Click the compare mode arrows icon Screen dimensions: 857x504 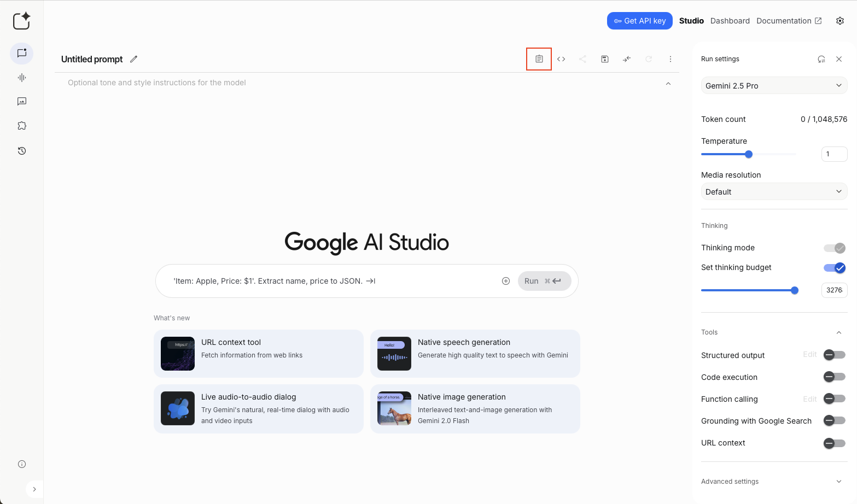pos(627,59)
